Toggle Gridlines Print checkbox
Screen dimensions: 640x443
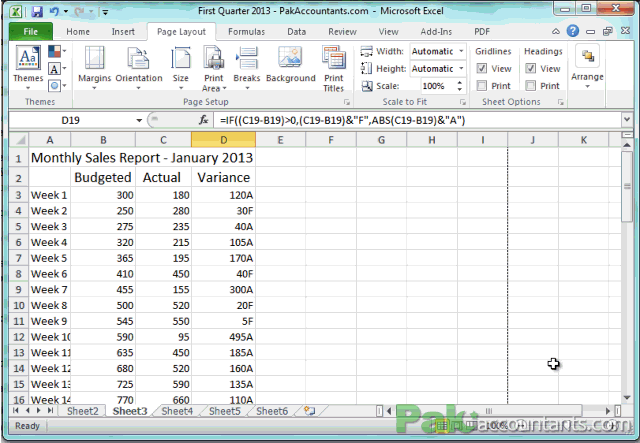pos(482,86)
